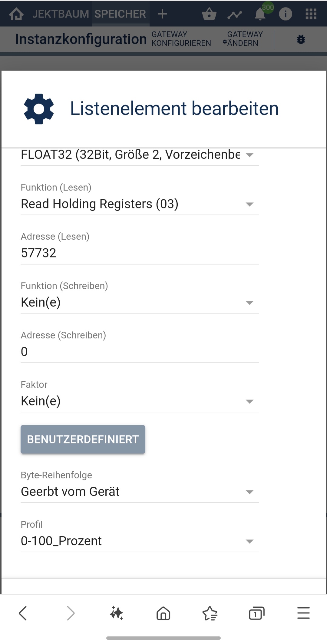The image size is (327, 644).
Task: Expand the Funktion (Lesen) dropdown
Action: click(140, 204)
